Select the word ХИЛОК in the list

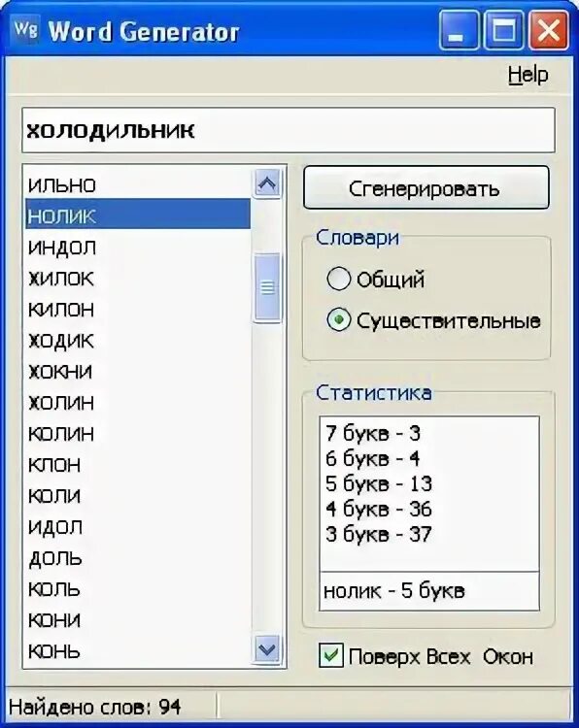[138, 279]
